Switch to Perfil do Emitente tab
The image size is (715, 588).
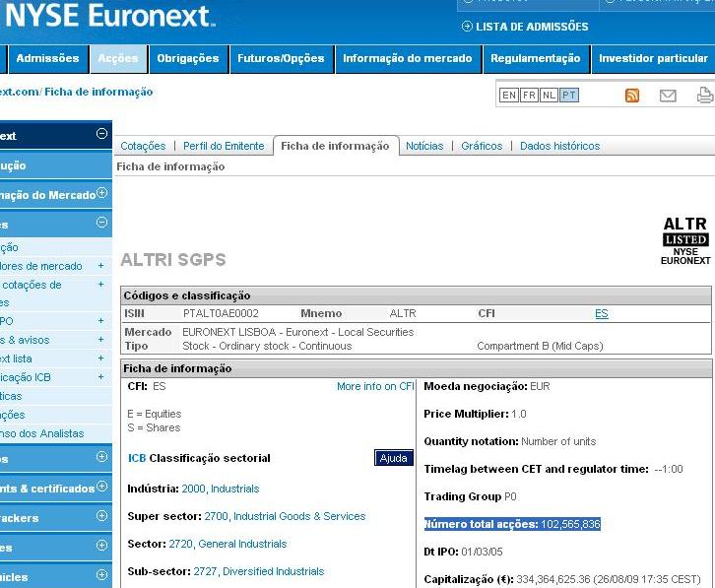pyautogui.click(x=224, y=146)
